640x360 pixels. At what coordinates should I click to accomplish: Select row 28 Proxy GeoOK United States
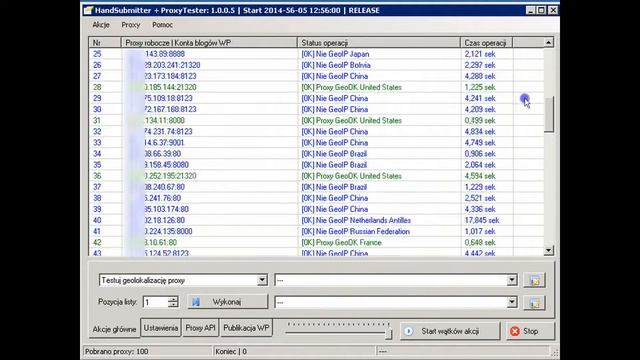click(x=316, y=87)
